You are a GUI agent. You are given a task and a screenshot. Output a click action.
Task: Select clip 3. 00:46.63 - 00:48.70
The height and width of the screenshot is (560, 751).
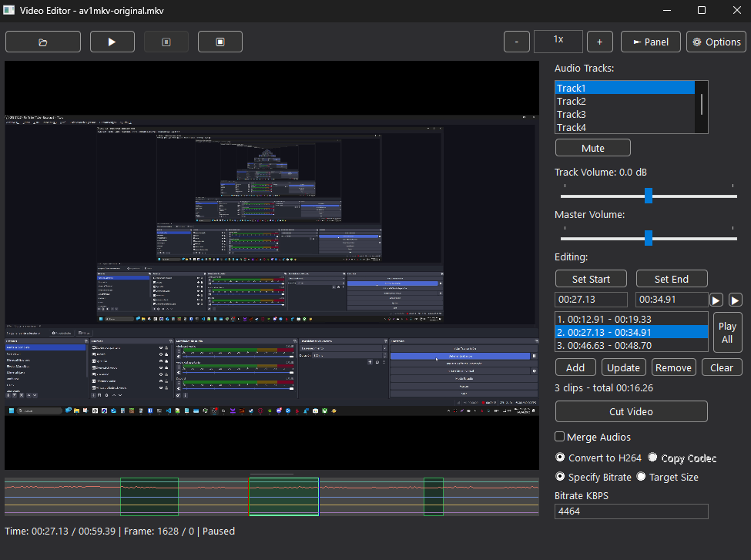click(632, 345)
